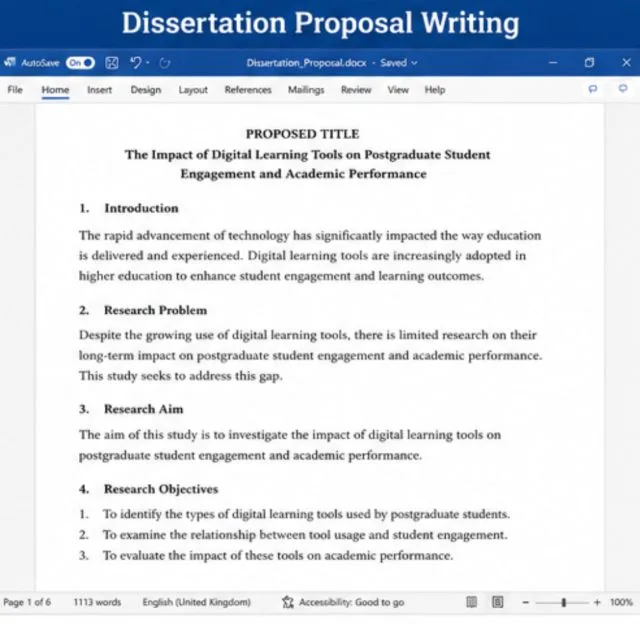Click the heading '3. Research Aim'
Image resolution: width=640 pixels, height=624 pixels.
(x=131, y=409)
